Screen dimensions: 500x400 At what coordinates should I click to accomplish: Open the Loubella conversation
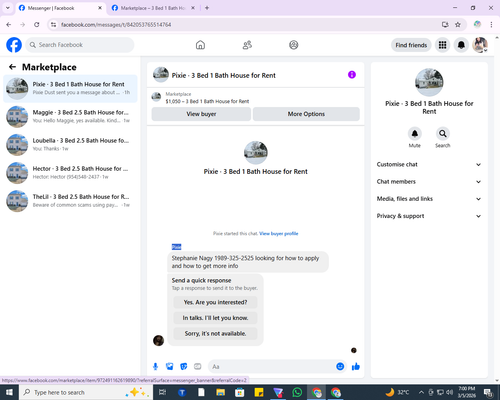70,145
